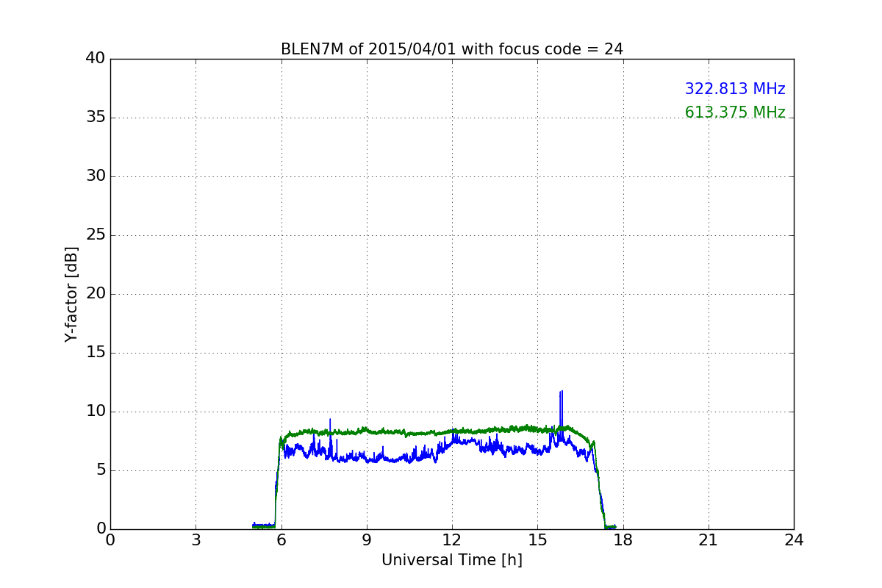The height and width of the screenshot is (588, 882).
Task: Click the 'Y-factor [dB]' axis label
Action: point(71,294)
